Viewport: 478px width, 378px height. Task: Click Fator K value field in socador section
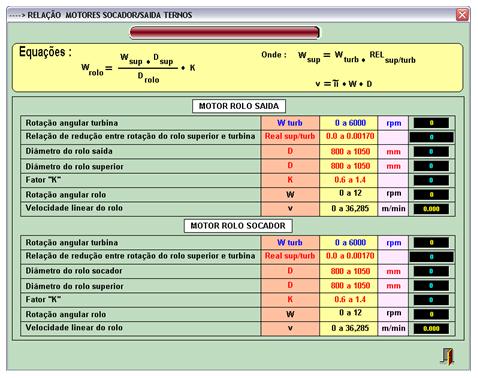[431, 300]
